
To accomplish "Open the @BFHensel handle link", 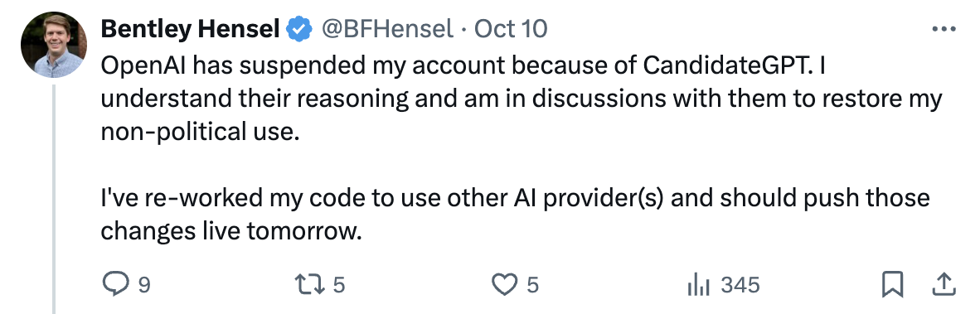I will pos(387,29).
